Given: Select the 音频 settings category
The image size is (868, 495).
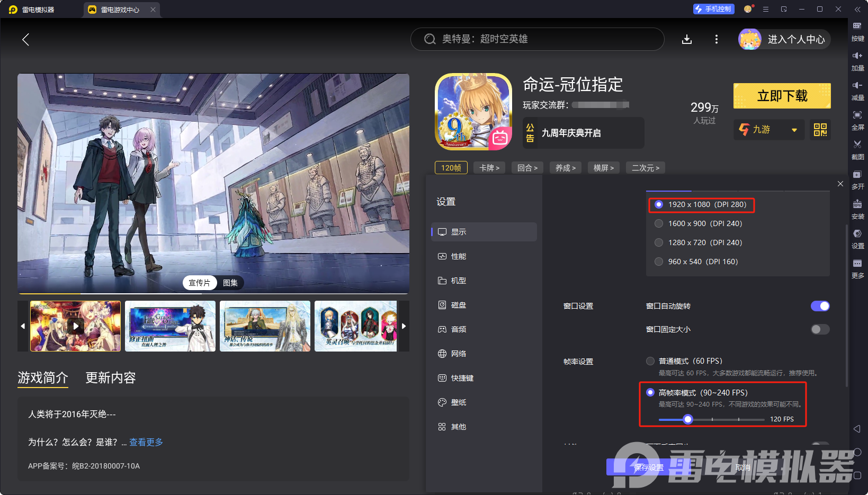Looking at the screenshot, I should pyautogui.click(x=459, y=329).
